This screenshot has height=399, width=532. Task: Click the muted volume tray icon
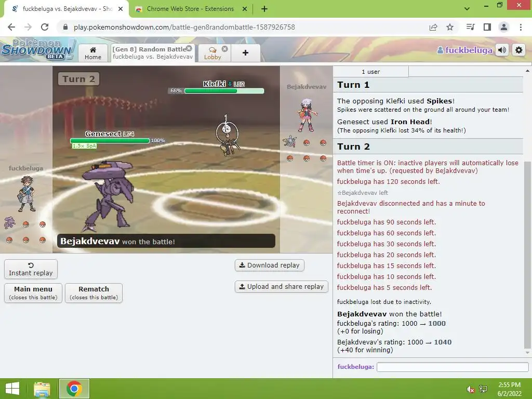[x=470, y=389]
